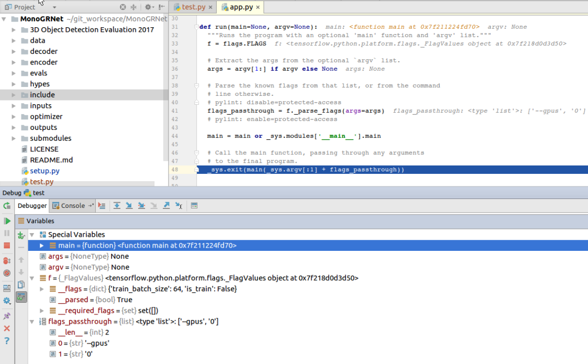Expand the data folder
This screenshot has height=364, width=588.
point(14,40)
